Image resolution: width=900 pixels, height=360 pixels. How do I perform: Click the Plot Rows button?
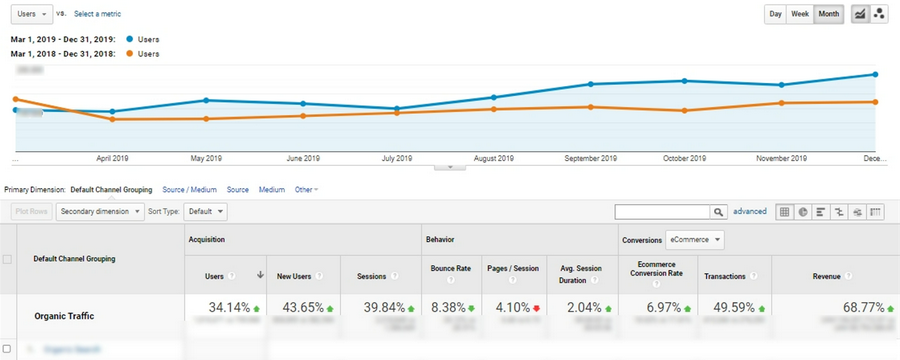point(32,211)
